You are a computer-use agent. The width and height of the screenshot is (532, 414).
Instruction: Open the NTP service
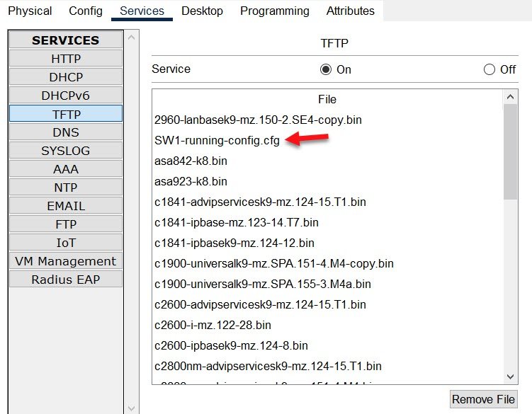coord(66,187)
